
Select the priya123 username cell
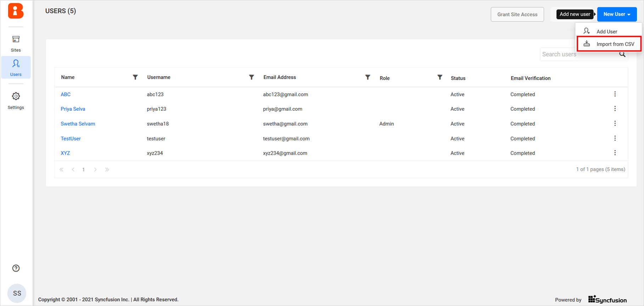tap(156, 109)
